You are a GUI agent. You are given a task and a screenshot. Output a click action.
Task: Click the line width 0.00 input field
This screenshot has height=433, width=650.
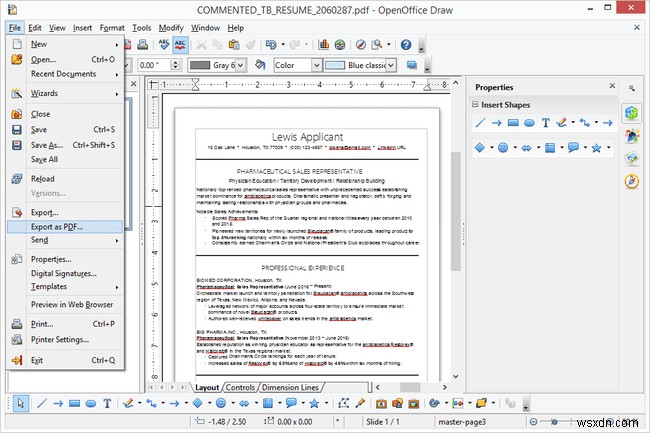(x=155, y=65)
